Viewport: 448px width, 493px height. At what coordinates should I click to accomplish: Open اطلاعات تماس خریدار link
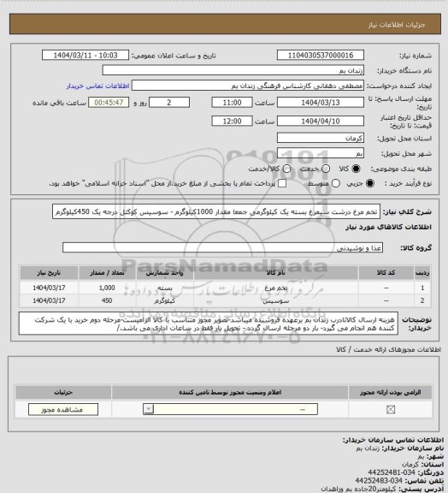97,86
